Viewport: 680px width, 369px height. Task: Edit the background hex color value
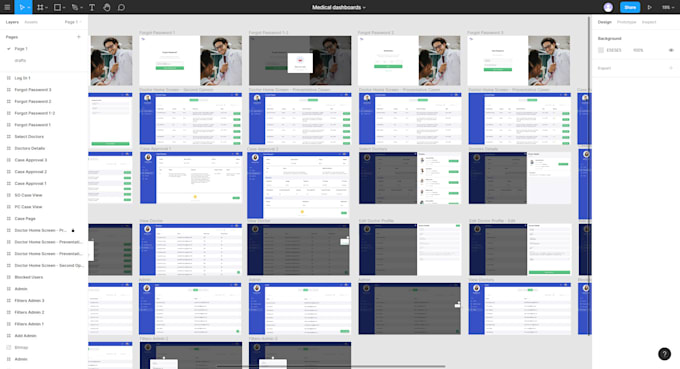pyautogui.click(x=614, y=50)
